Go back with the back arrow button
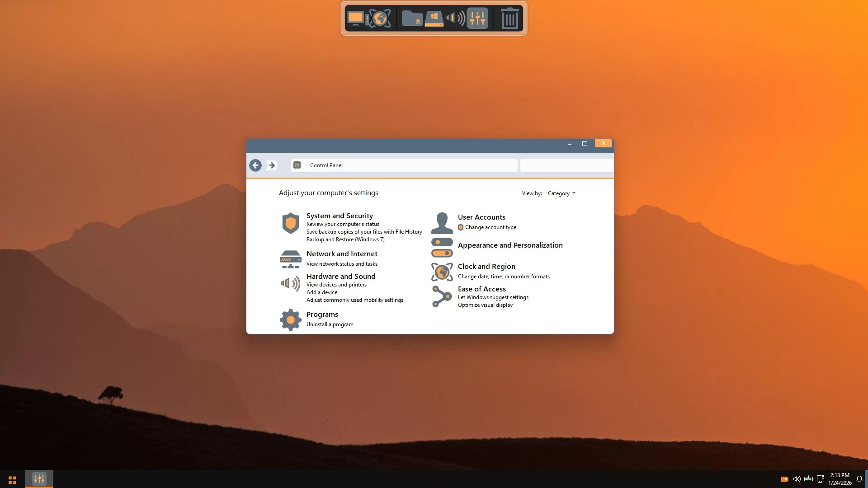 click(255, 165)
